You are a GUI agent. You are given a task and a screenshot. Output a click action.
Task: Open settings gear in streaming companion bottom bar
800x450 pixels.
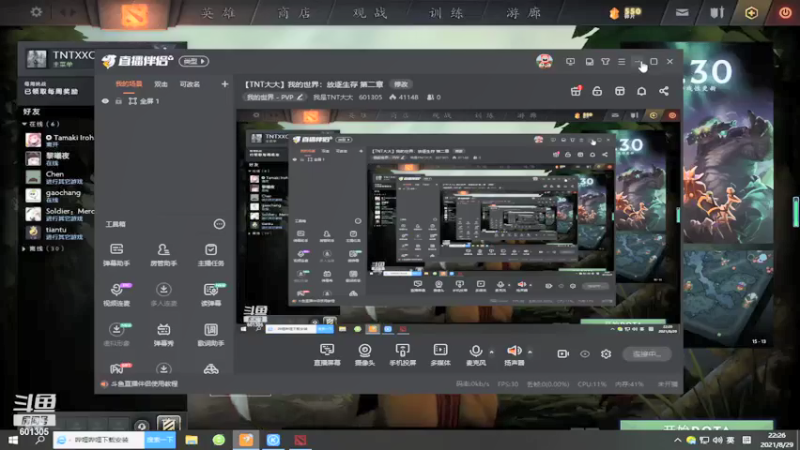coord(606,354)
